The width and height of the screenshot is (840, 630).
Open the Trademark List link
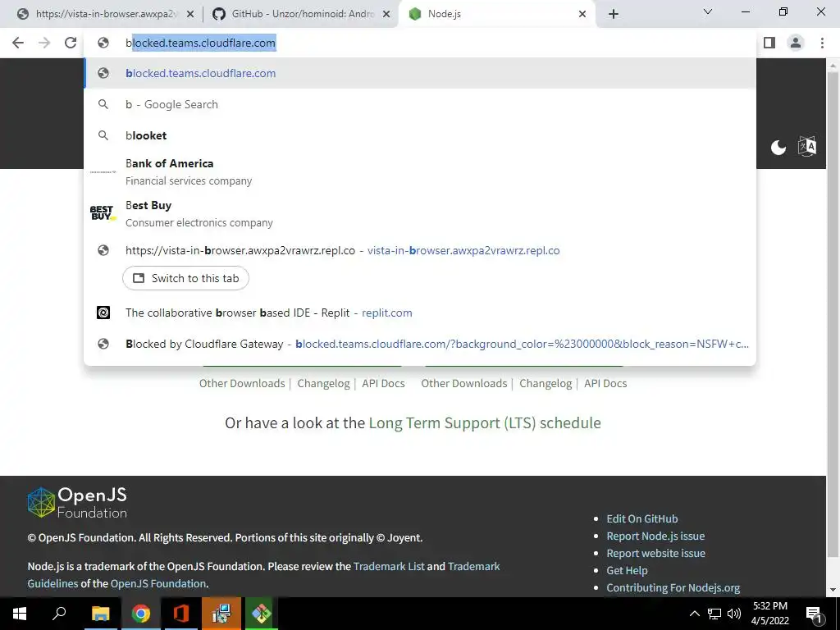pyautogui.click(x=389, y=566)
